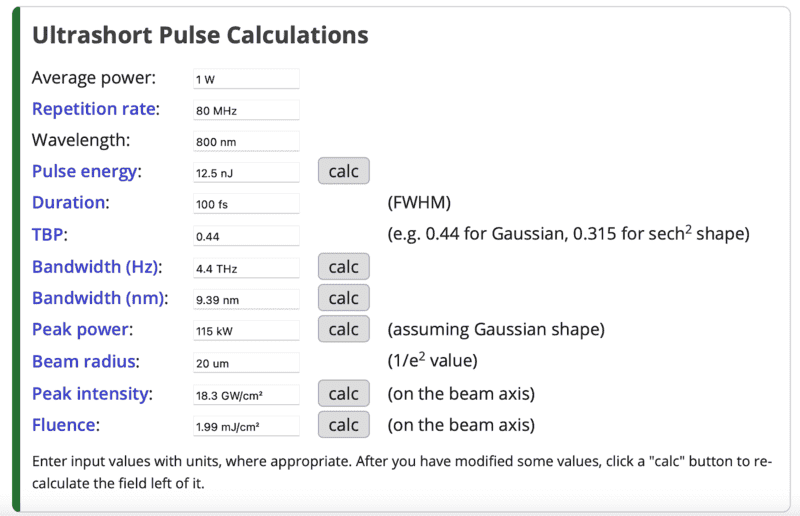800x516 pixels.
Task: Click the Beam radius field with 20 um
Action: click(x=246, y=362)
